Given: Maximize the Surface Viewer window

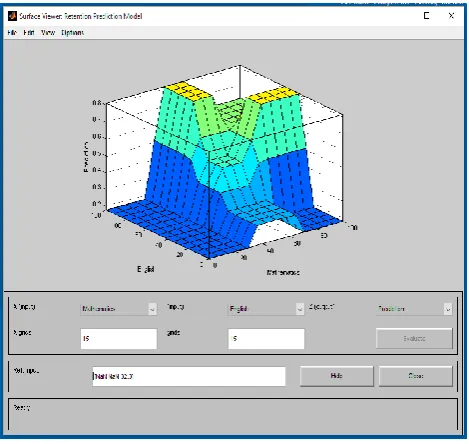Looking at the screenshot, I should coord(426,16).
